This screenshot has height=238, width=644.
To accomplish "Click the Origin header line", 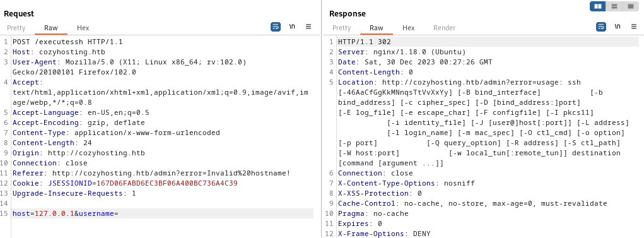I will point(78,153).
